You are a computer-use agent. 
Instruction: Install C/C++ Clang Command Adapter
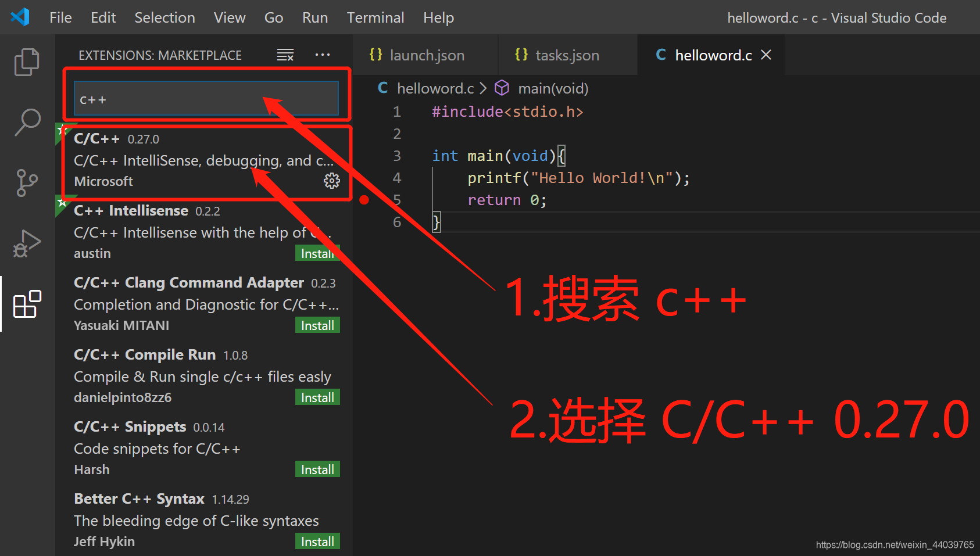pos(317,325)
